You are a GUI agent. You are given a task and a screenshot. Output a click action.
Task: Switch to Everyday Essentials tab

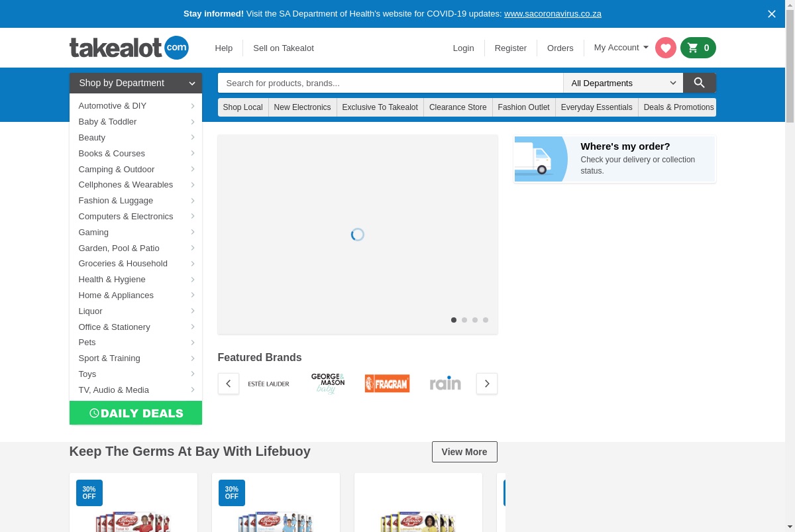[597, 107]
